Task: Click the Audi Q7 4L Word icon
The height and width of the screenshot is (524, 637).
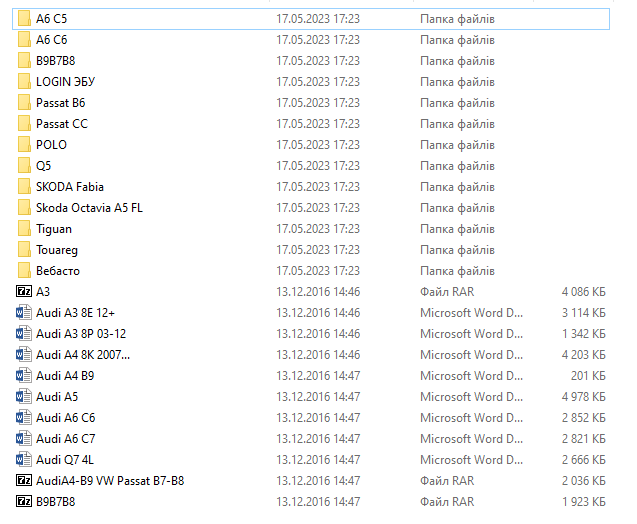Action: point(24,460)
